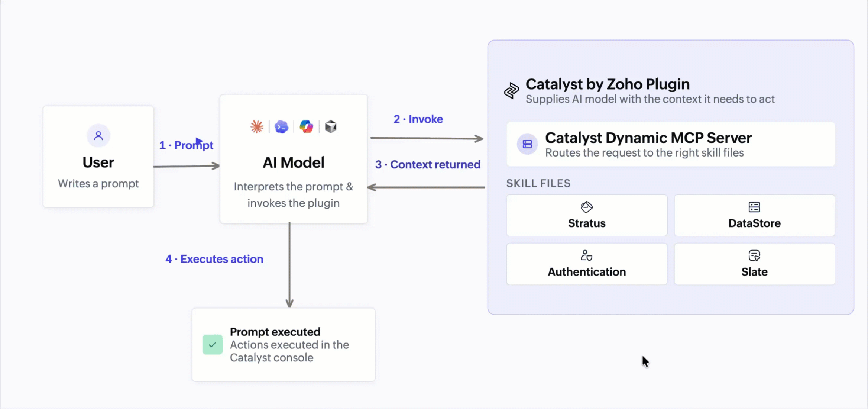
Task: Click the blue cloud terminal icon
Action: tap(281, 127)
